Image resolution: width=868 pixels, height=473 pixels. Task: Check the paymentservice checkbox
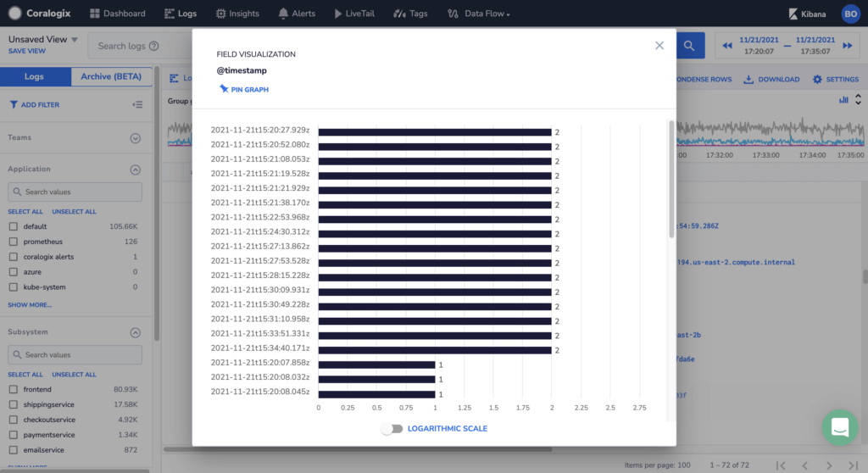coord(14,435)
